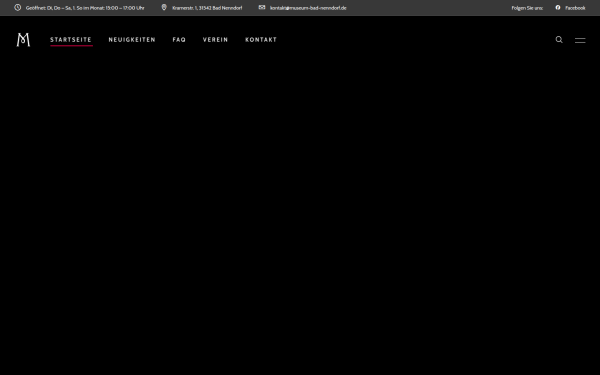Click the Facebook logo icon
600x375 pixels.
coord(558,8)
